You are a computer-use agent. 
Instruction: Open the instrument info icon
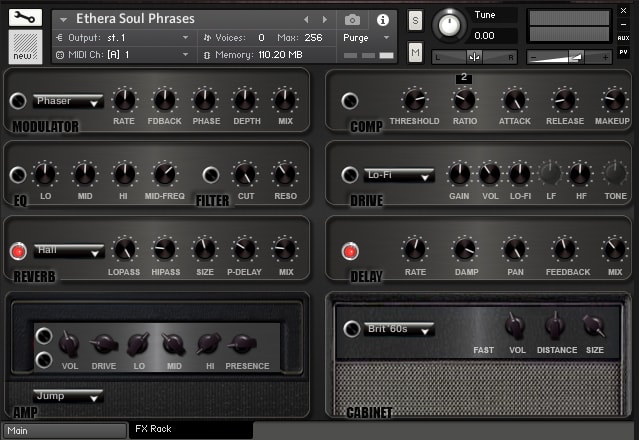383,20
